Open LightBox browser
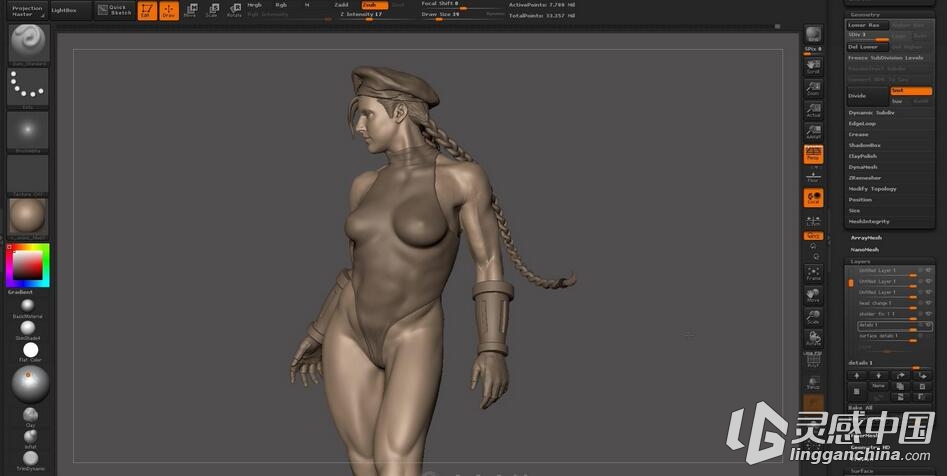947x476 pixels. coord(71,11)
